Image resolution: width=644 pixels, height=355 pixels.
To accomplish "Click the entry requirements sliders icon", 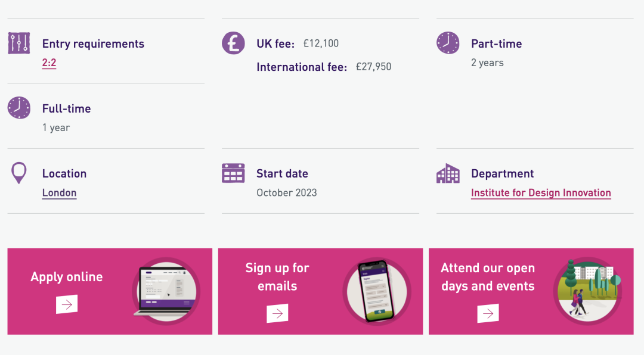I will click(19, 43).
